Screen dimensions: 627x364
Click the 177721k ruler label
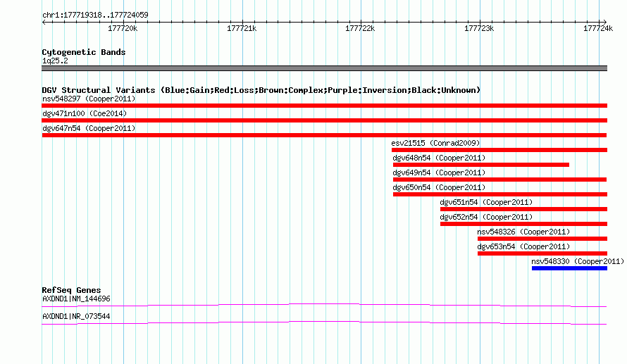[x=242, y=28]
